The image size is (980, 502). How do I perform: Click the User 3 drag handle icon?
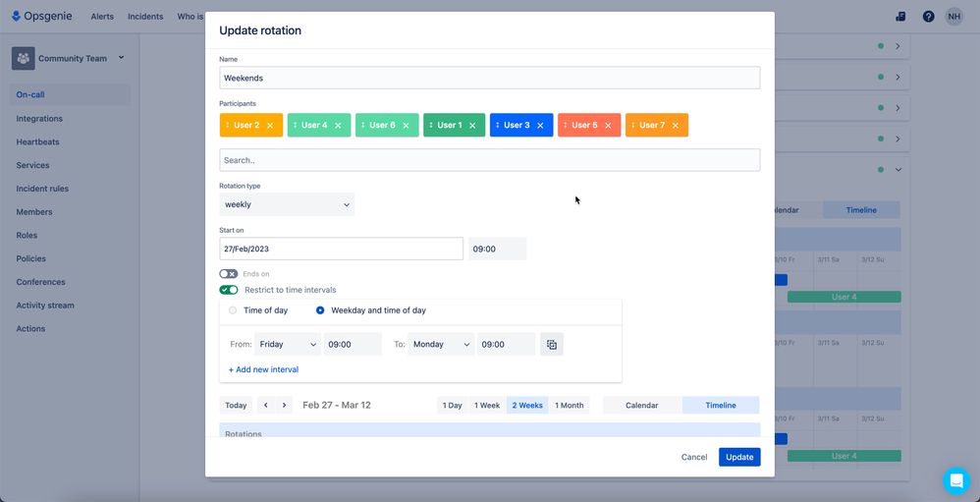pyautogui.click(x=498, y=125)
